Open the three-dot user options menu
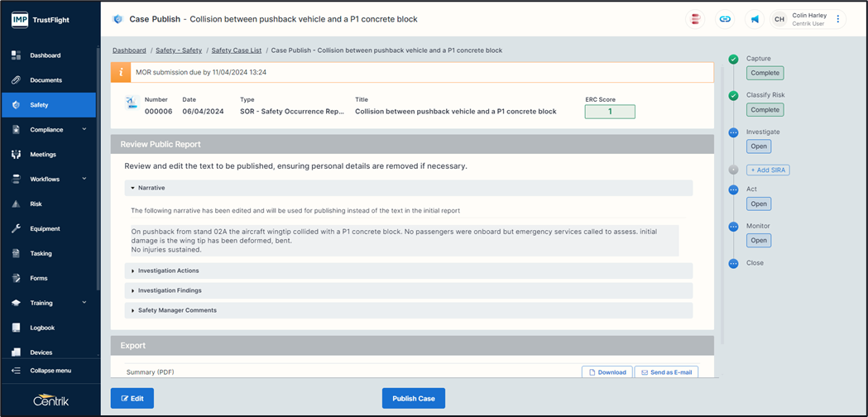This screenshot has width=868, height=417. coord(838,19)
